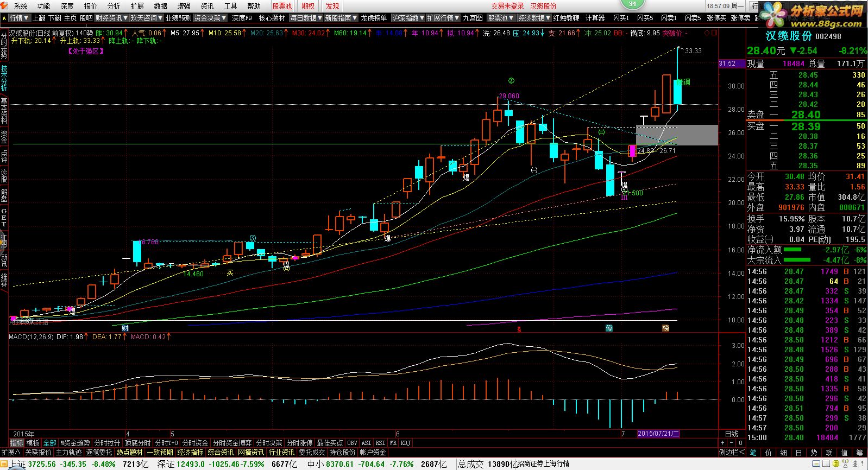Image resolution: width=868 pixels, height=470 pixels.
Task: Apply the RSI indicator
Action: pos(380,443)
